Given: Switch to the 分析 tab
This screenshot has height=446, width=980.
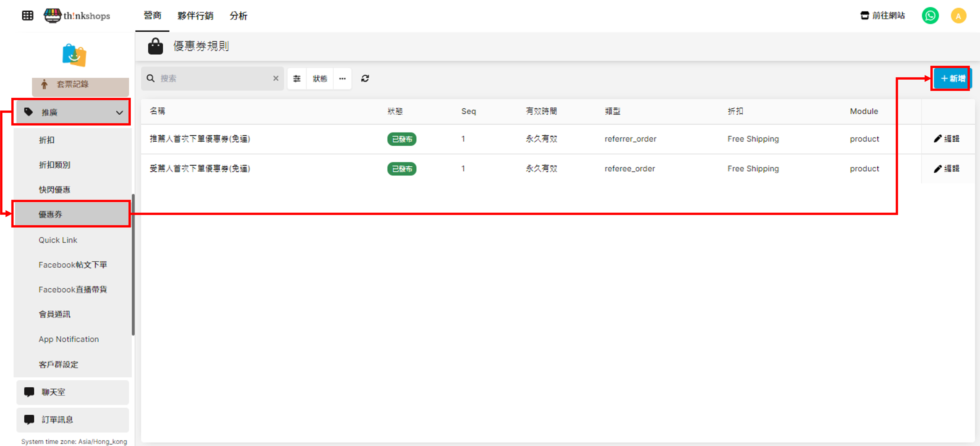Looking at the screenshot, I should pos(238,16).
